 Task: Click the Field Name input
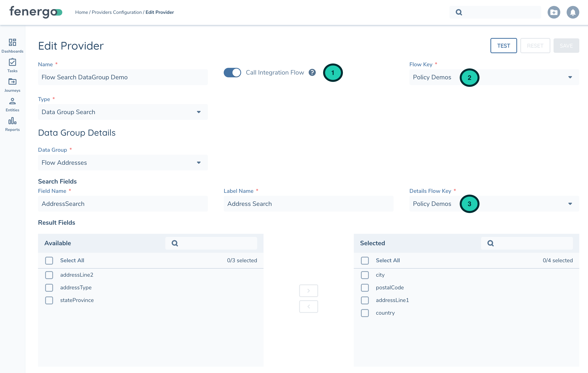coord(123,204)
